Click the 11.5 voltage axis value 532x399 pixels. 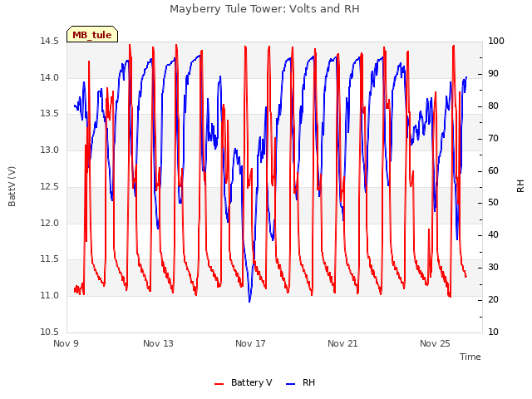tap(49, 259)
